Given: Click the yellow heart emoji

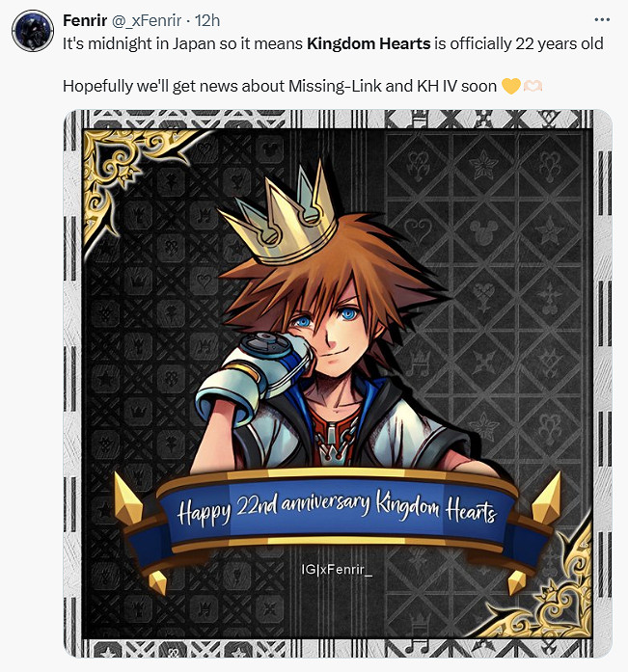Looking at the screenshot, I should 510,86.
